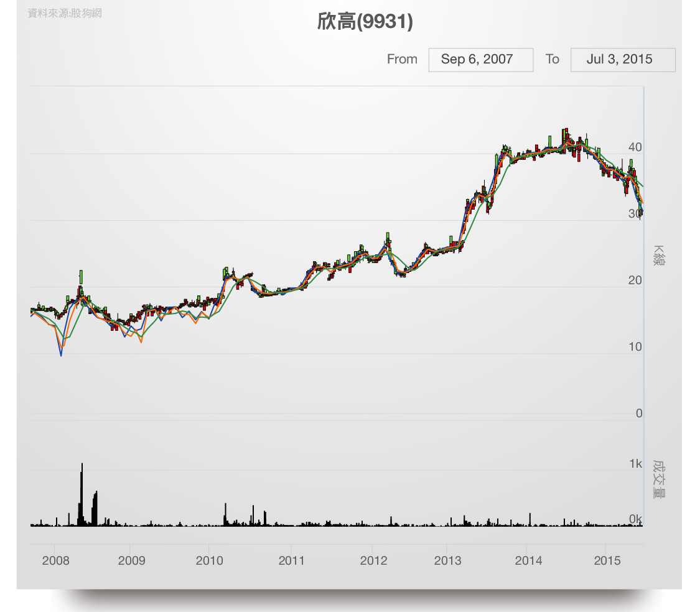Click the K線 axis title
Viewport: 700px width, 612px height.
click(x=659, y=256)
